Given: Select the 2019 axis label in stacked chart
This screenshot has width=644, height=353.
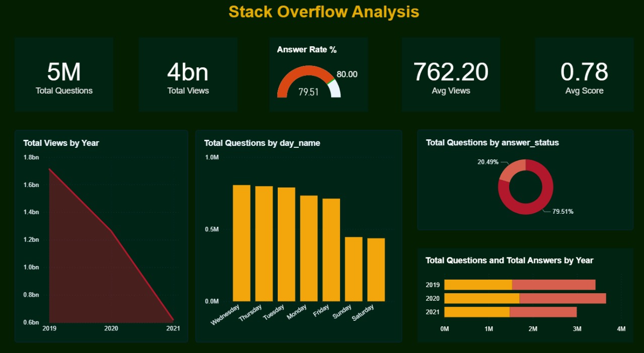Looking at the screenshot, I should point(432,285).
